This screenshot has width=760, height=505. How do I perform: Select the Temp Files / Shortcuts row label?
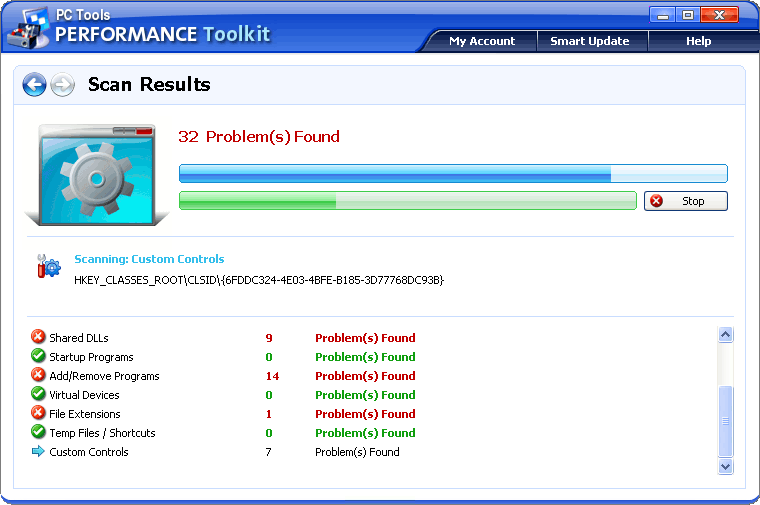102,433
